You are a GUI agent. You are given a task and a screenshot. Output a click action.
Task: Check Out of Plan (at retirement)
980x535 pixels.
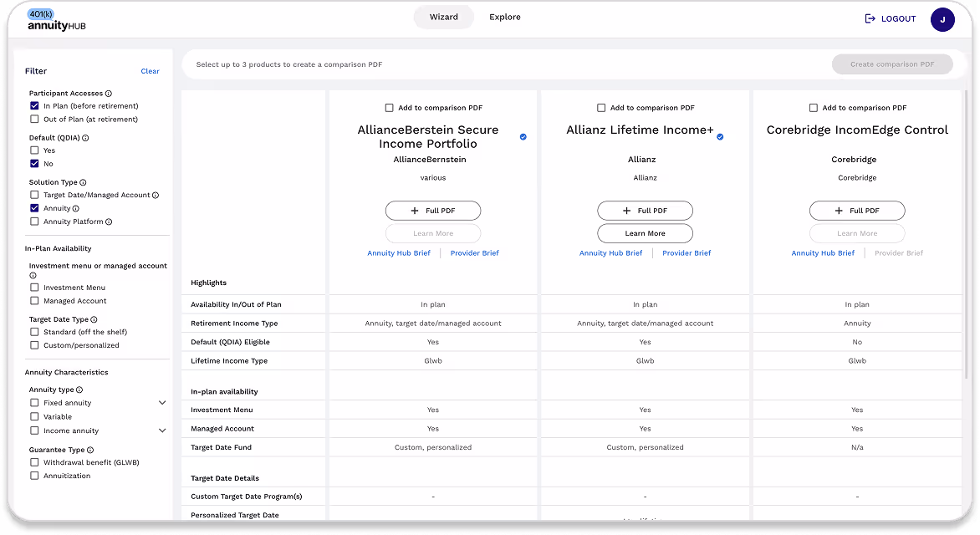tap(34, 119)
